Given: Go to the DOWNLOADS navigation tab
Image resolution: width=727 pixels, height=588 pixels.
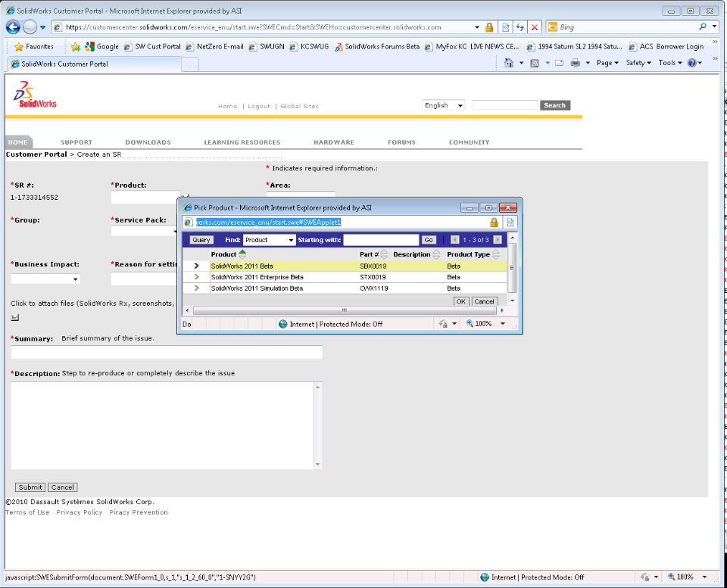Looking at the screenshot, I should [x=148, y=142].
